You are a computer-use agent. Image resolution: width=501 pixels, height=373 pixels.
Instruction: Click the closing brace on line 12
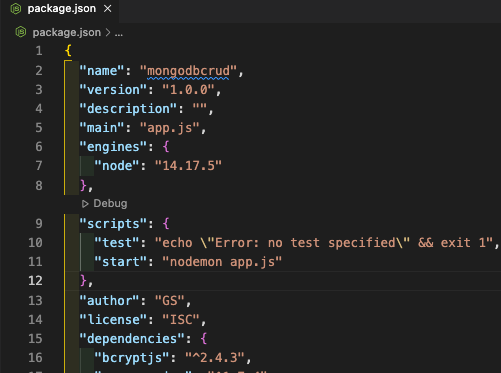[x=83, y=281]
